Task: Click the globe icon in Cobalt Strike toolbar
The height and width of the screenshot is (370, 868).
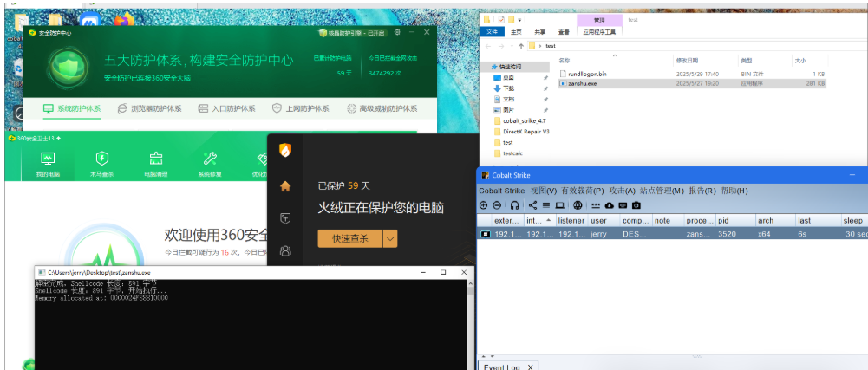Action: (x=578, y=205)
